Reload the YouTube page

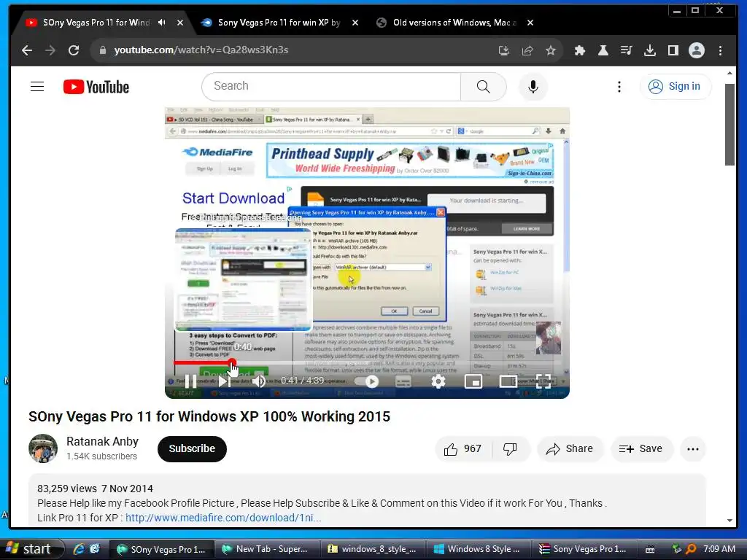[x=74, y=50]
